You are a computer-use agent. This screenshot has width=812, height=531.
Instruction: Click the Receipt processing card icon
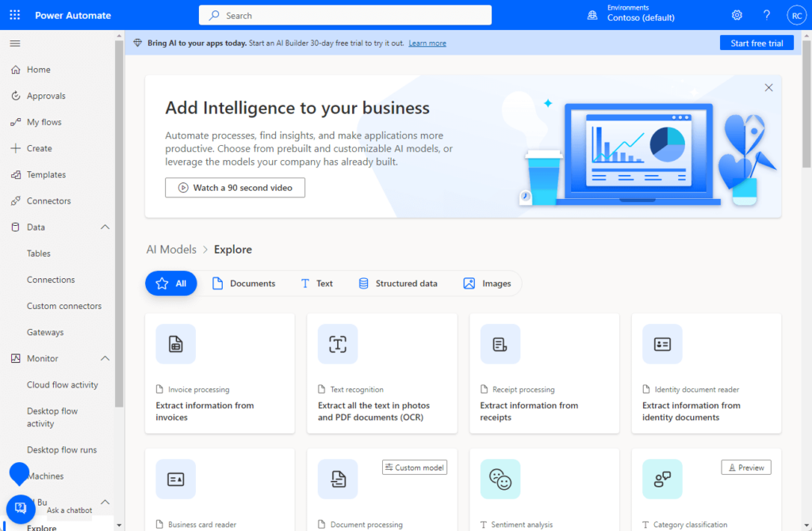tap(500, 344)
